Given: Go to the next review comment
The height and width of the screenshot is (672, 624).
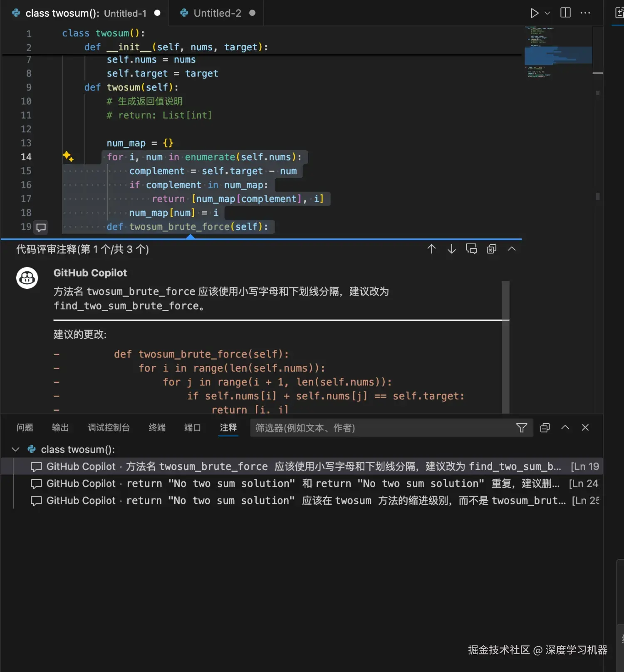Looking at the screenshot, I should [x=451, y=249].
